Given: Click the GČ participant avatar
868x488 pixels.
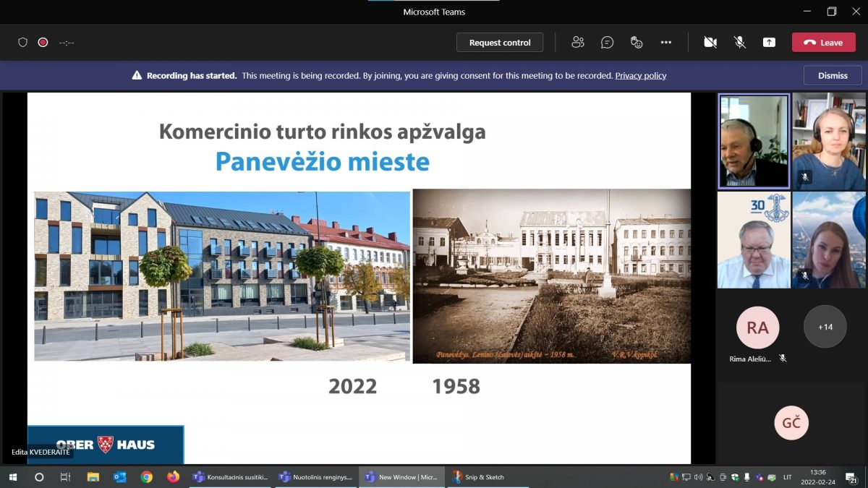Looking at the screenshot, I should [791, 423].
